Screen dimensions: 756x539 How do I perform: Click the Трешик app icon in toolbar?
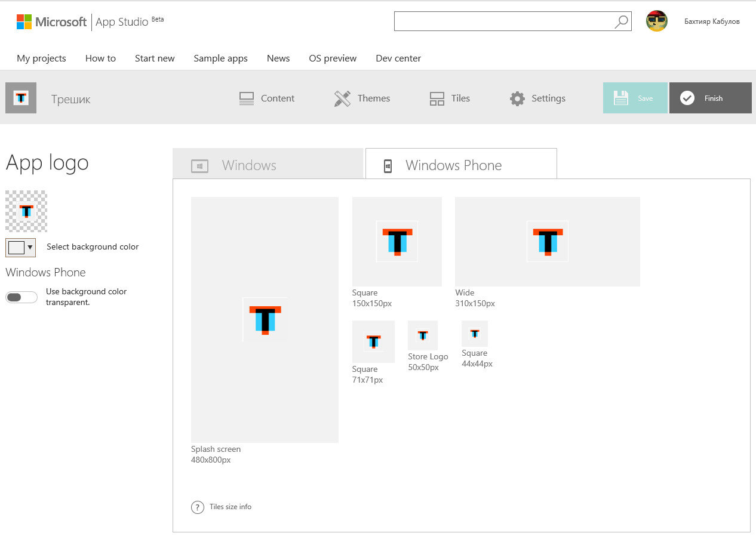pyautogui.click(x=21, y=98)
